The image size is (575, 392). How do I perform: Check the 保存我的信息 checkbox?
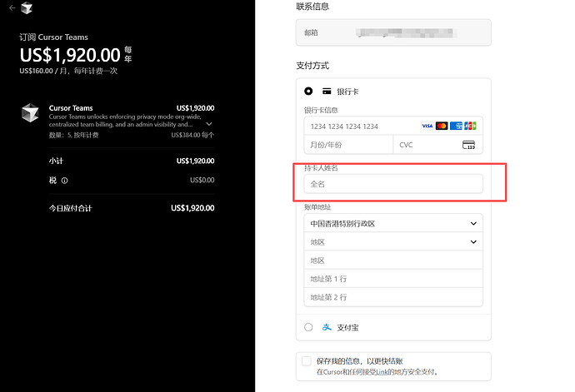(307, 361)
